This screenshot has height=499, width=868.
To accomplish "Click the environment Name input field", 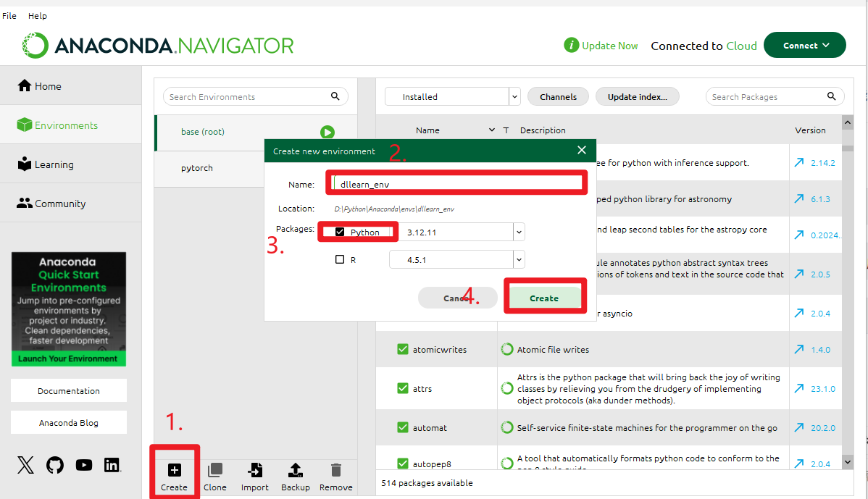I will coord(457,184).
